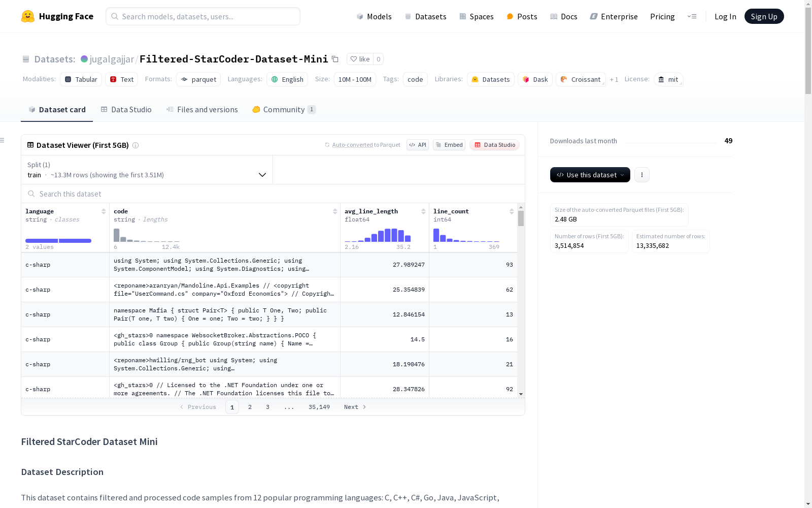Open the Enterprise page
Screen dimensions: 812x508
tap(614, 16)
